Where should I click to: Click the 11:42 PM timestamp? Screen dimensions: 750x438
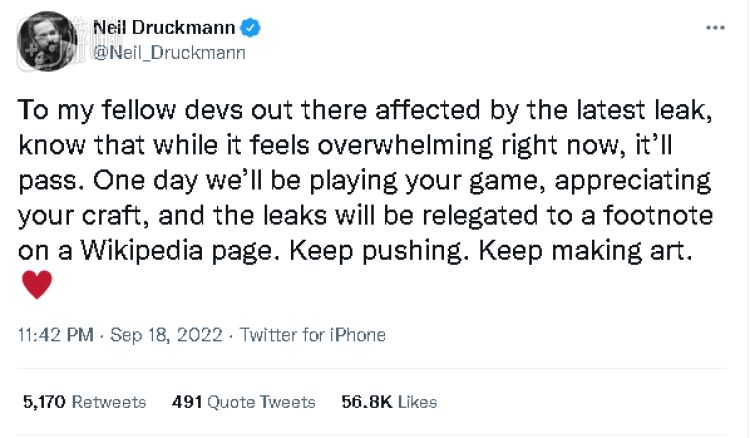click(55, 335)
